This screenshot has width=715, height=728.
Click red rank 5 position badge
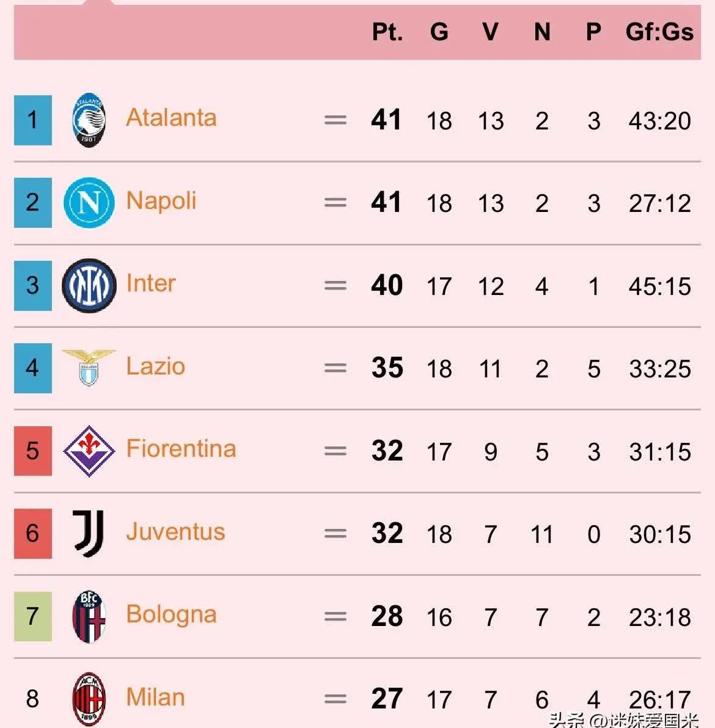tap(33, 451)
